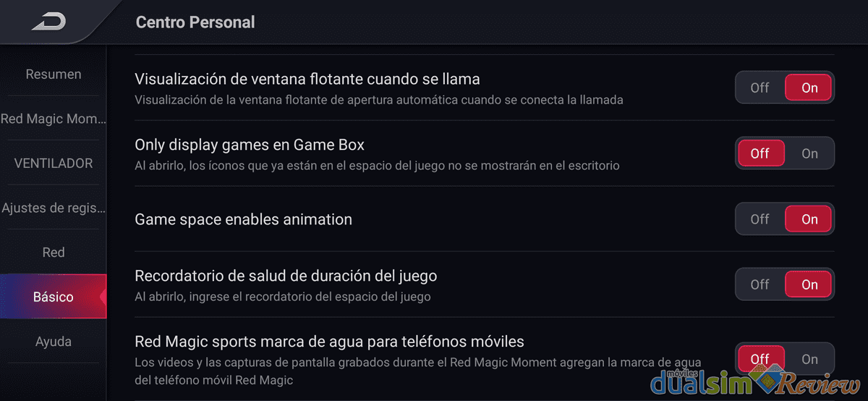Tap the back arrow icon

tap(48, 22)
